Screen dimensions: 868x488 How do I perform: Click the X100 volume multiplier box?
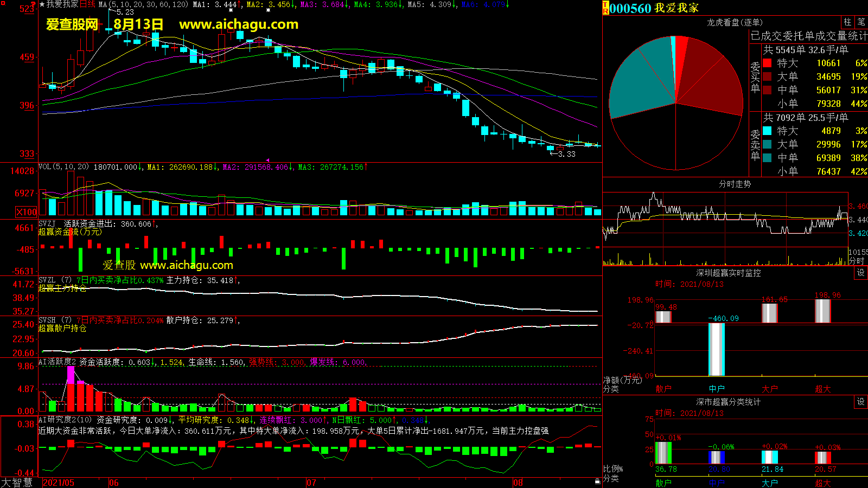27,212
